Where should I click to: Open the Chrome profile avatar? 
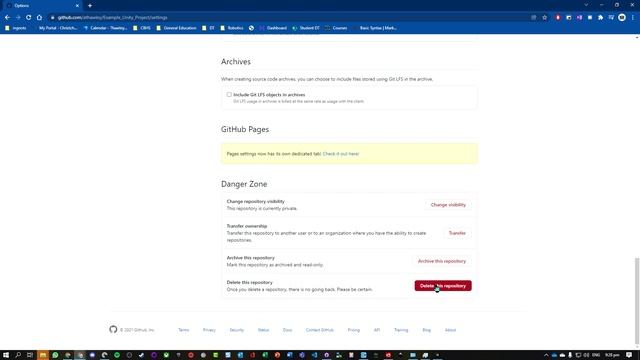622,18
